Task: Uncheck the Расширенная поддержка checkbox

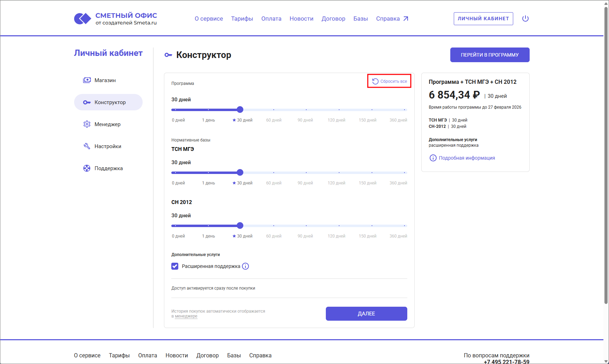Action: click(x=175, y=266)
